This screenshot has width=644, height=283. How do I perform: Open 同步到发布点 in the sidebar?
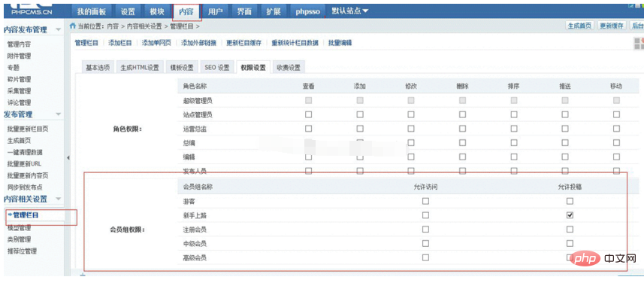pyautogui.click(x=25, y=187)
